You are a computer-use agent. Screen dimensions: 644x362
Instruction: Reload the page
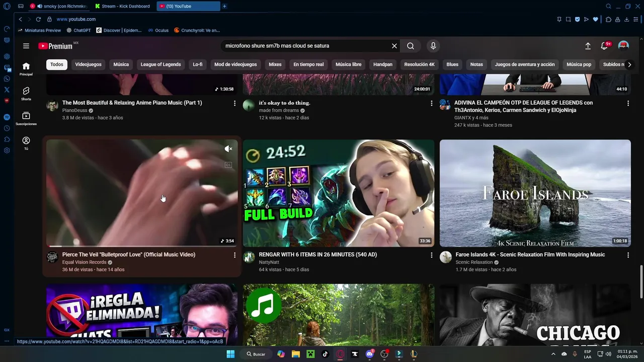(38, 19)
